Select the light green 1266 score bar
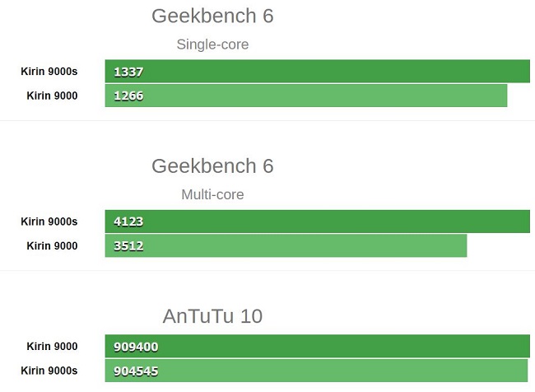This screenshot has height=392, width=535. point(306,96)
